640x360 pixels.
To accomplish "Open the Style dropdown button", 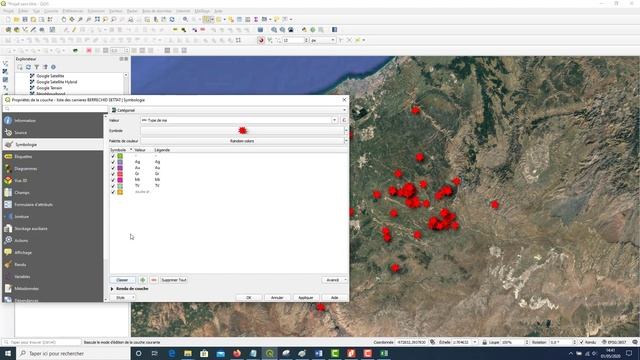I will (122, 298).
